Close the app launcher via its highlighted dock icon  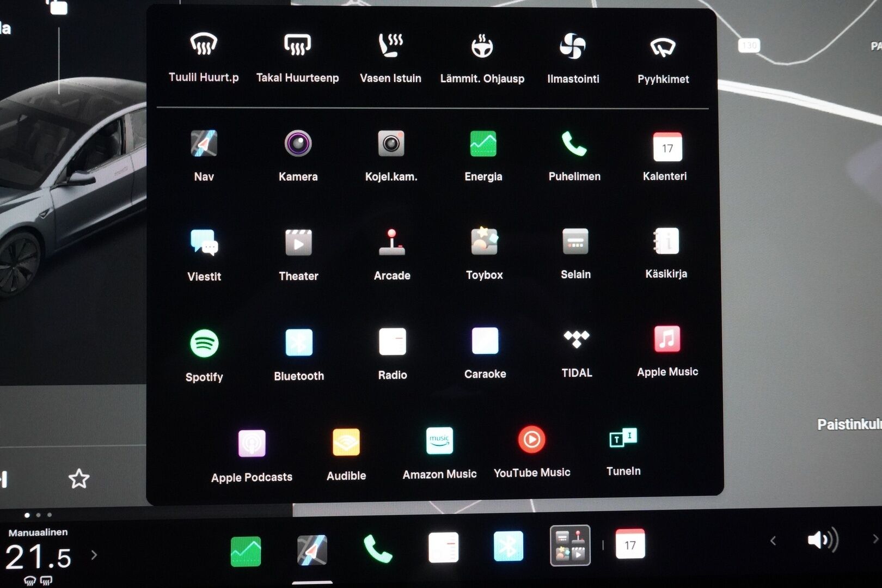570,546
